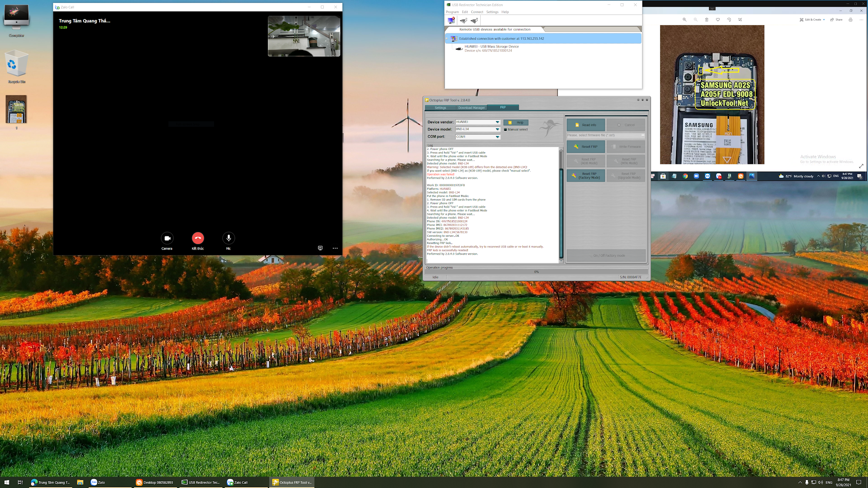This screenshot has width=868, height=488.
Task: Check the Manual select checkbox
Action: pos(505,130)
